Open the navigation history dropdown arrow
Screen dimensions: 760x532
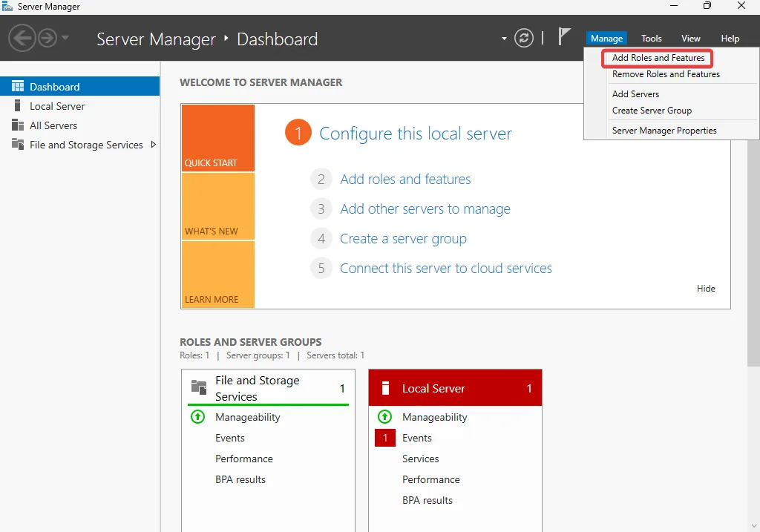pos(65,39)
